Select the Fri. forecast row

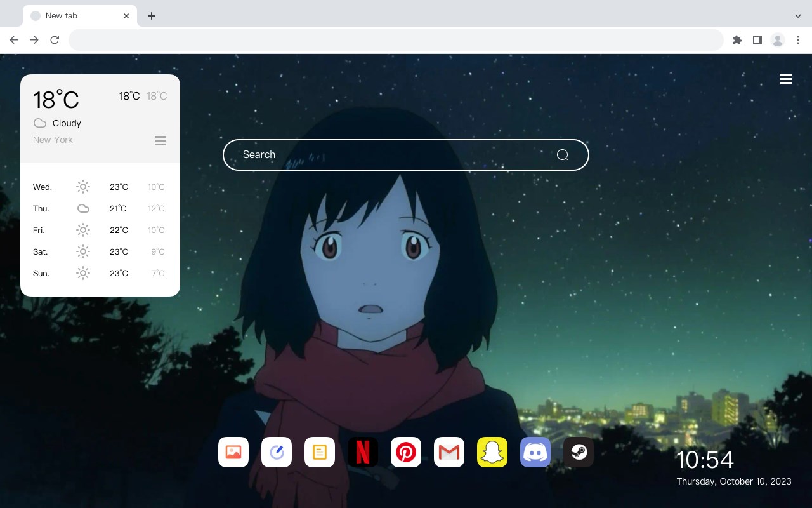click(x=100, y=230)
